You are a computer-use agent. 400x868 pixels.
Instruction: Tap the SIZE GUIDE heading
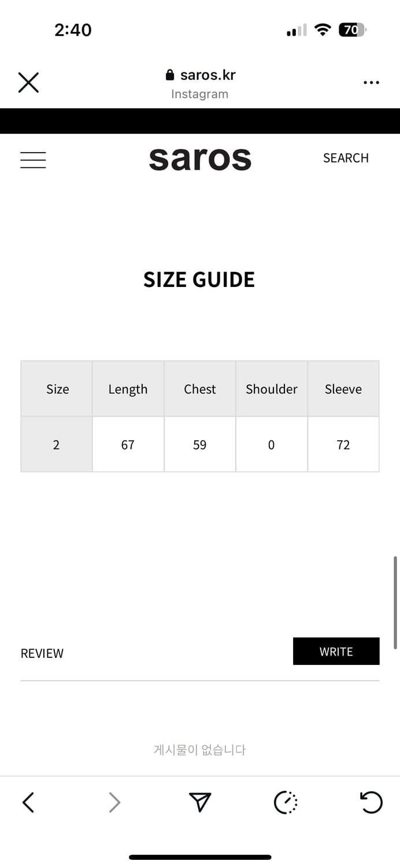click(x=199, y=279)
